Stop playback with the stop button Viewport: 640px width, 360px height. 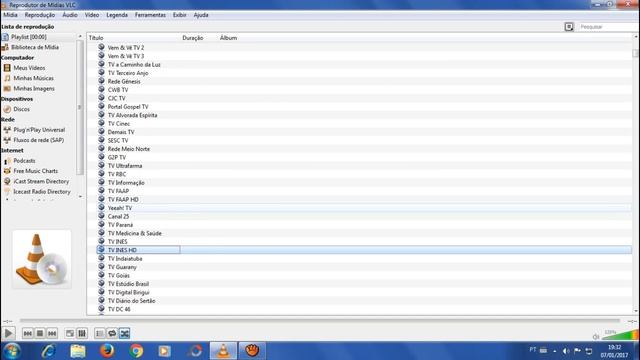click(x=40, y=333)
